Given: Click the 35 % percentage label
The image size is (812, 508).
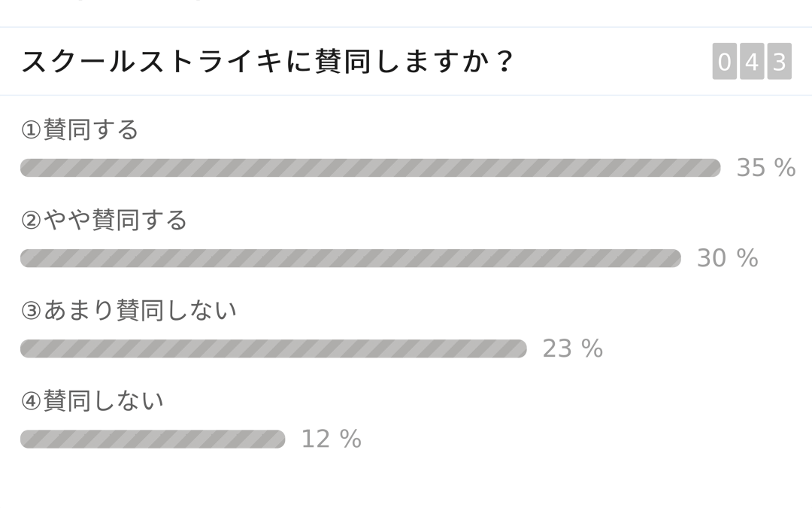Looking at the screenshot, I should (x=766, y=168).
